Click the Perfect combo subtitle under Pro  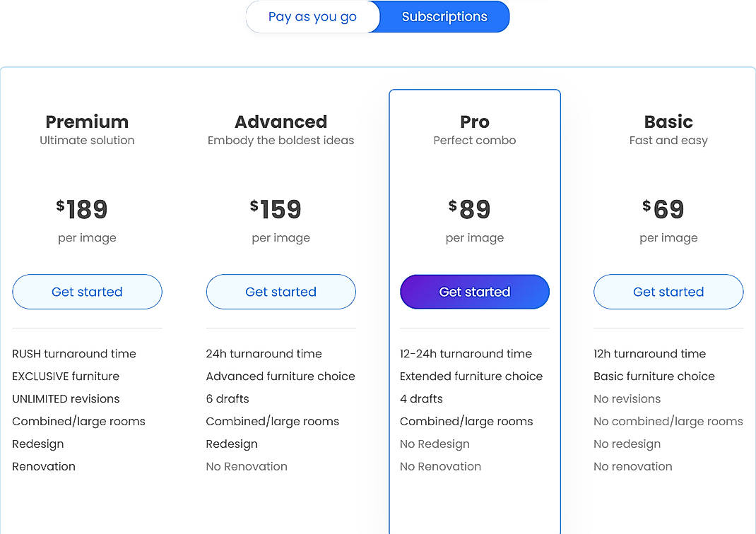point(474,140)
